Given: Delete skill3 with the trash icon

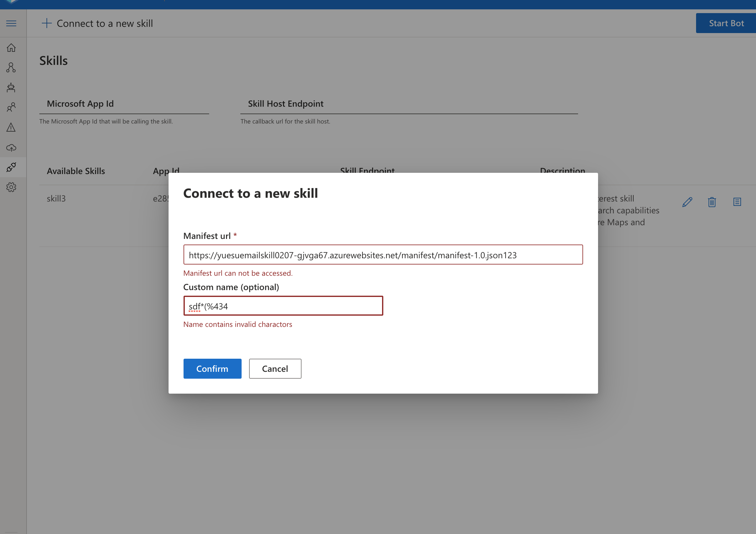Looking at the screenshot, I should [x=712, y=202].
